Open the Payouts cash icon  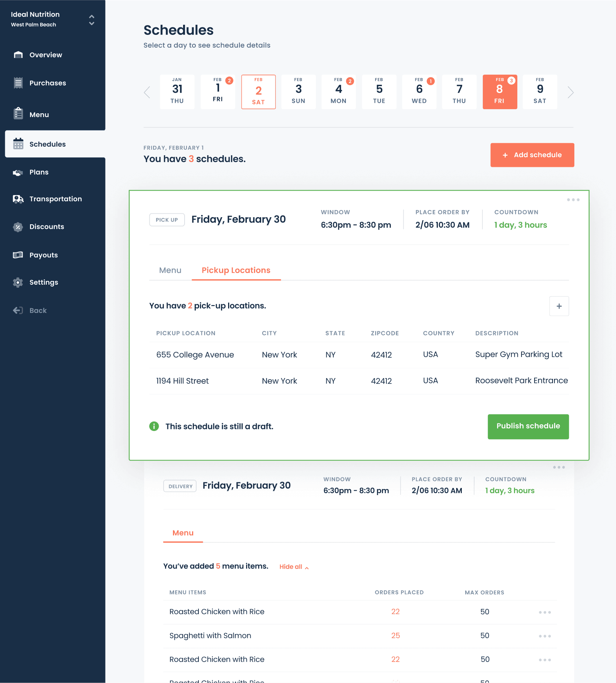pyautogui.click(x=18, y=255)
